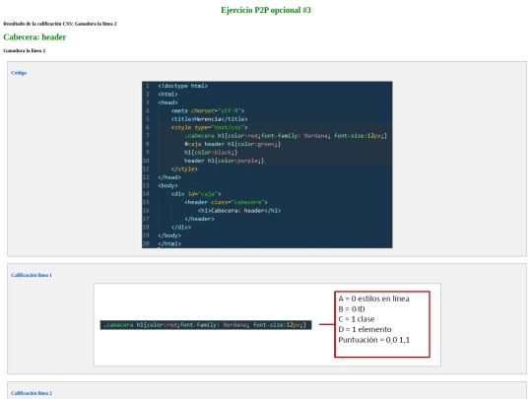
Task: Click the '<style type="text/css">' code line
Action: click(209, 127)
